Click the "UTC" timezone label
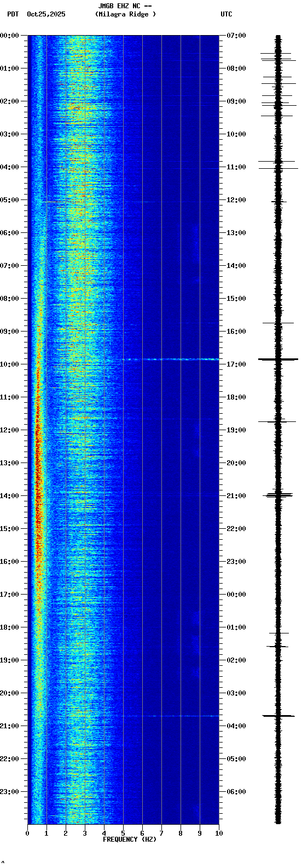 click(x=226, y=14)
